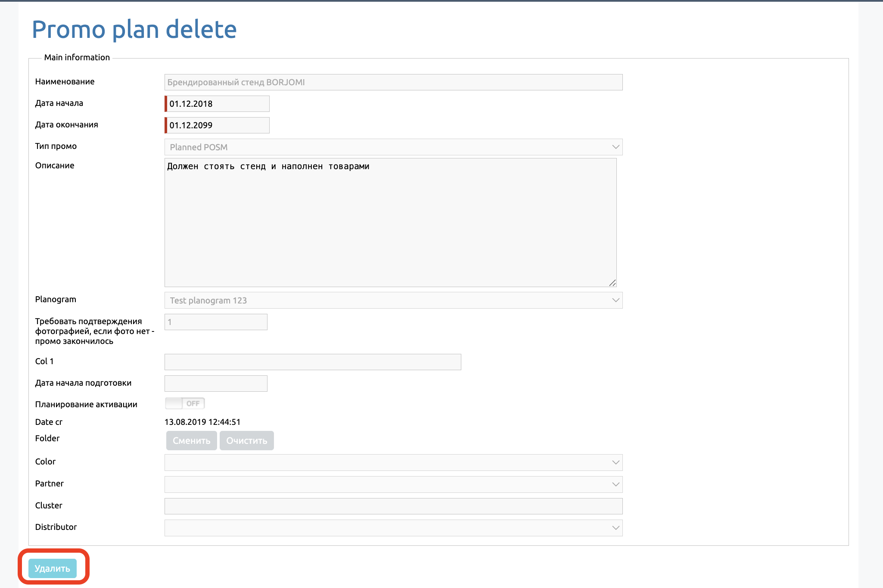Click the Promo plan delete heading

pos(134,29)
